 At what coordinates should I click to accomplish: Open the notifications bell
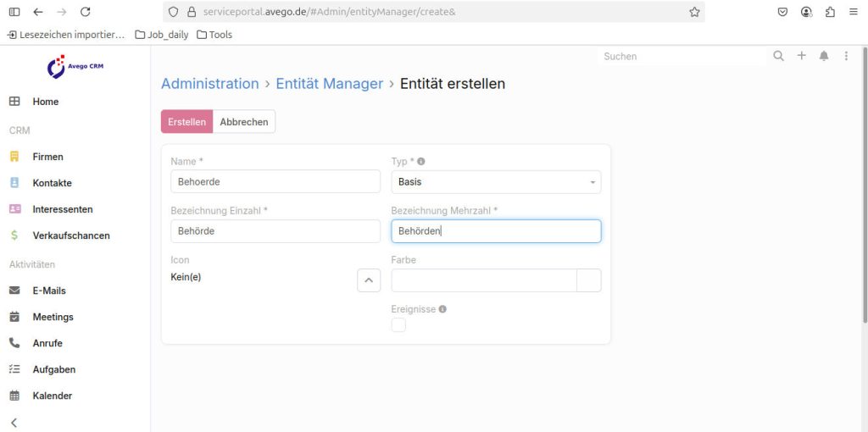824,56
